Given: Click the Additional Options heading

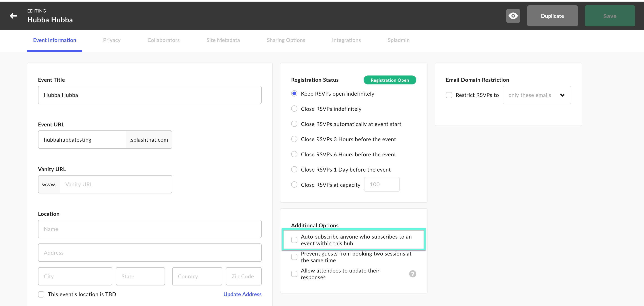Looking at the screenshot, I should point(314,225).
